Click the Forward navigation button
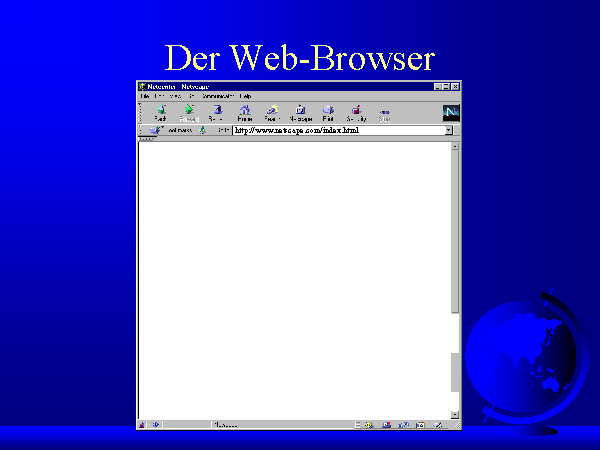Screen dimensions: 600x450 coord(188,113)
